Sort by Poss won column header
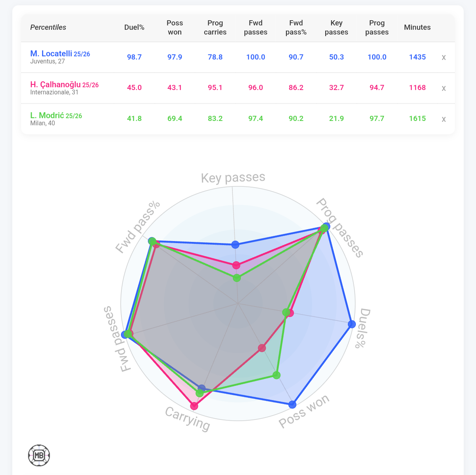 point(175,27)
